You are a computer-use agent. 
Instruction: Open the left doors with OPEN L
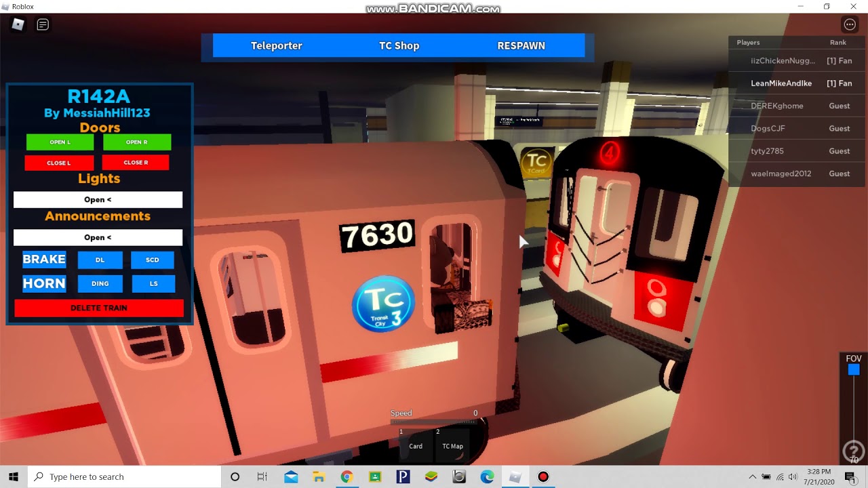click(60, 142)
